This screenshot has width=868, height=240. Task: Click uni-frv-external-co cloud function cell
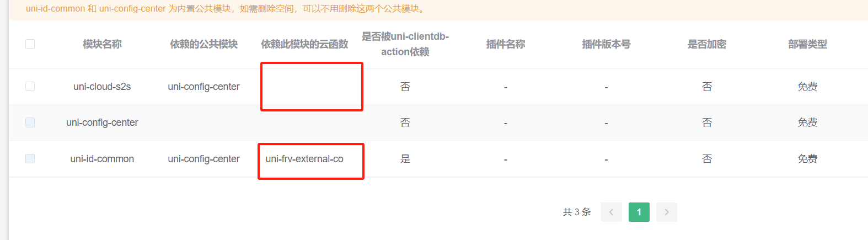point(304,159)
